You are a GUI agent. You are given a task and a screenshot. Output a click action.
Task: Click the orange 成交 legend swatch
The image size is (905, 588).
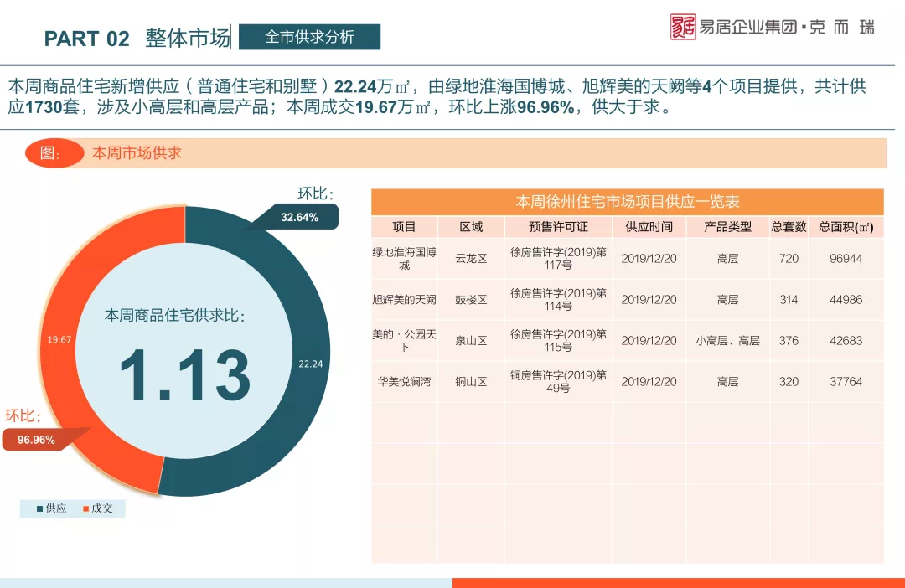tap(86, 508)
